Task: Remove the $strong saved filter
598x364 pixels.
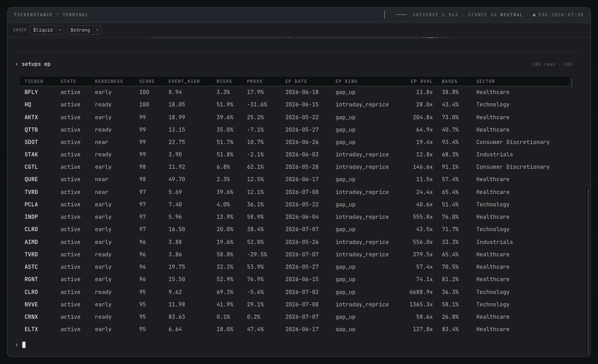Action: coord(97,30)
